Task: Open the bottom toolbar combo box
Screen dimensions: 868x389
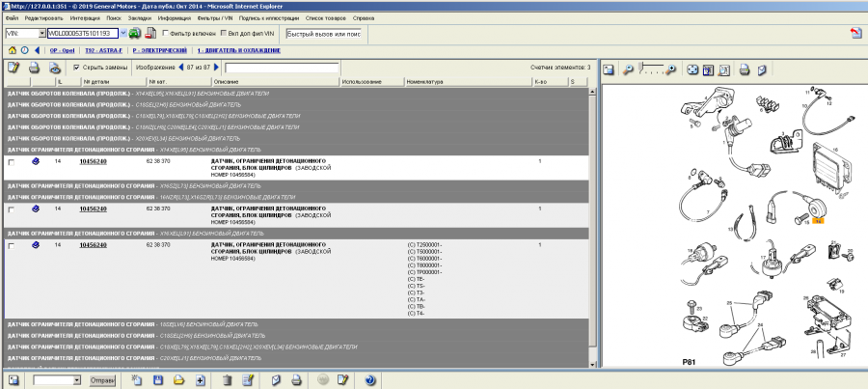Action: [x=77, y=380]
